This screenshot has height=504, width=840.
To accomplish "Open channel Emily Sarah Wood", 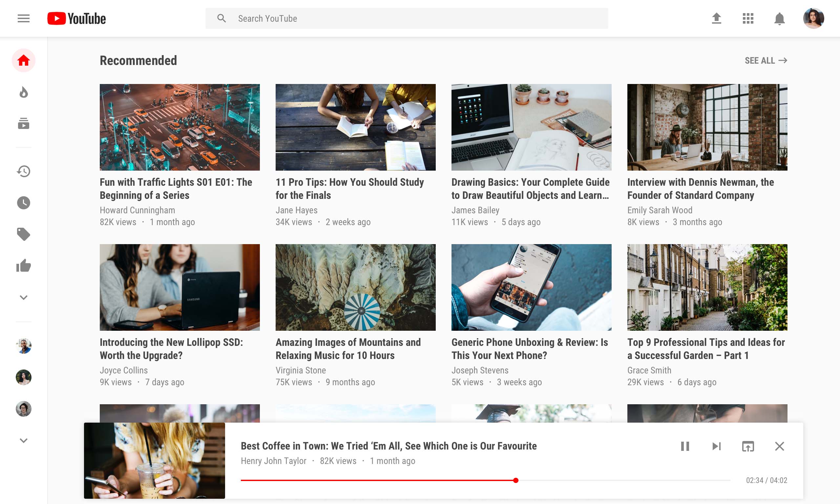I will pos(660,210).
